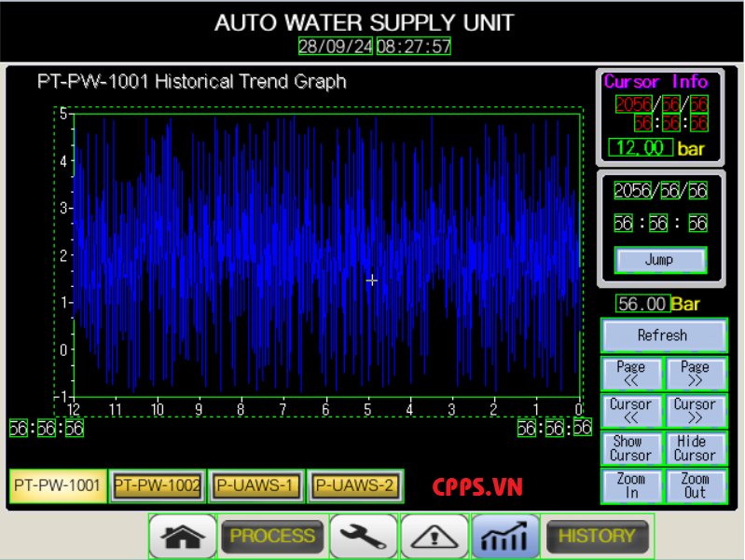Image resolution: width=745 pixels, height=560 pixels.
Task: Hide Cursor on the trend graph
Action: 695,448
